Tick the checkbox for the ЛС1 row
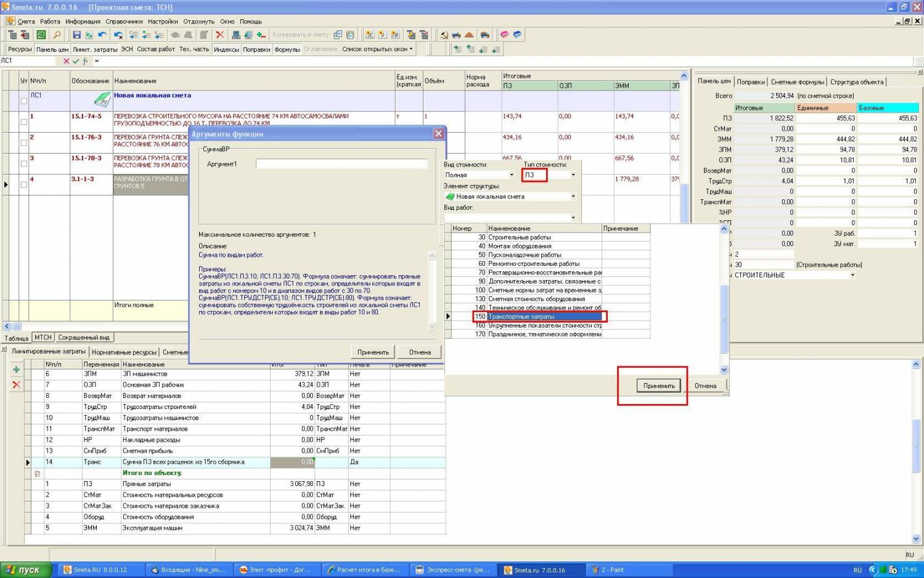Image resolution: width=924 pixels, height=578 pixels. pos(23,101)
